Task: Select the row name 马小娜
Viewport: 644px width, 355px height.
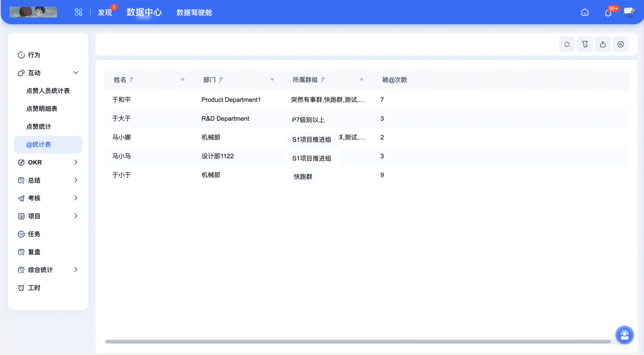Action: 122,137
